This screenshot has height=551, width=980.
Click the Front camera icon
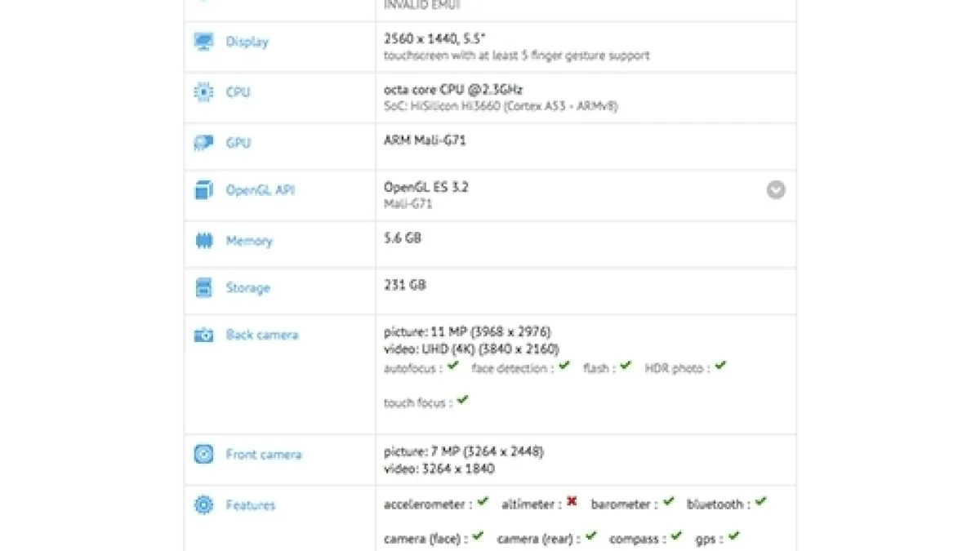pos(203,455)
